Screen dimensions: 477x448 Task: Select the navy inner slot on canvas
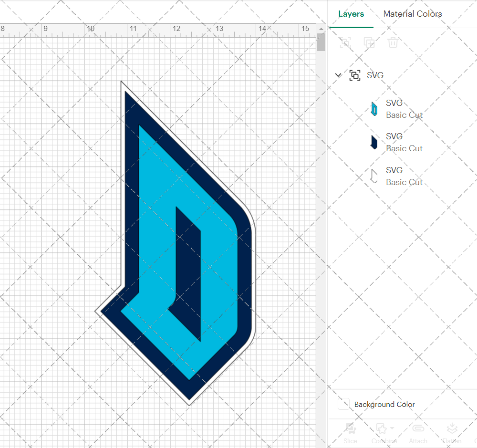[188, 274]
